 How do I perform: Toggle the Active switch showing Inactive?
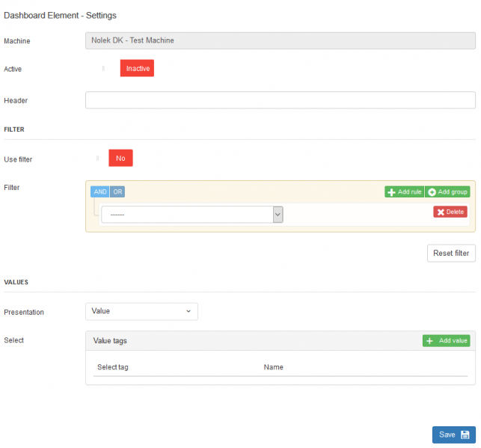click(137, 68)
